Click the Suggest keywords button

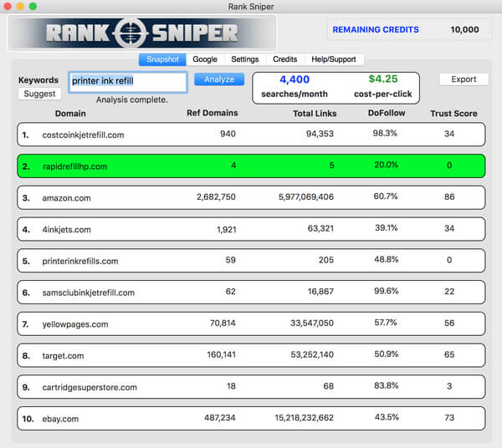[39, 94]
